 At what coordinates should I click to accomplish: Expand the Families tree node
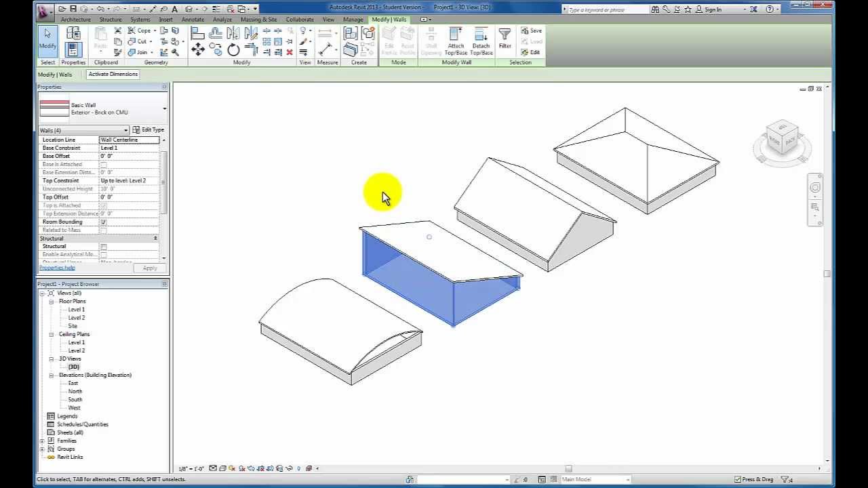(x=42, y=441)
